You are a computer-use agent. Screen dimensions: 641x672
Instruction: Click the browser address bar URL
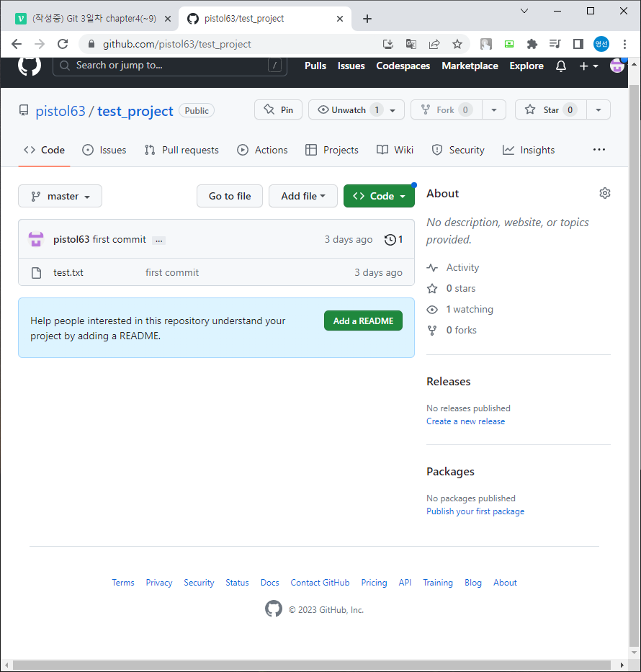pyautogui.click(x=176, y=44)
